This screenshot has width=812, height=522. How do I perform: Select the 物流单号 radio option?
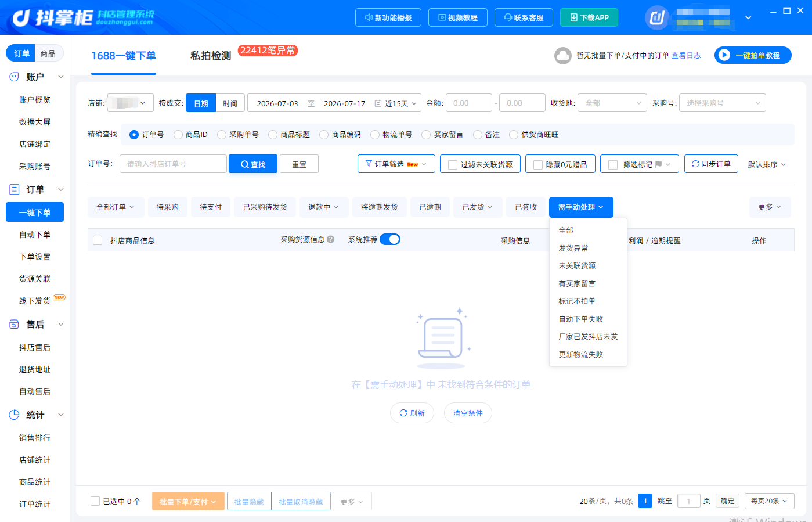pos(375,135)
